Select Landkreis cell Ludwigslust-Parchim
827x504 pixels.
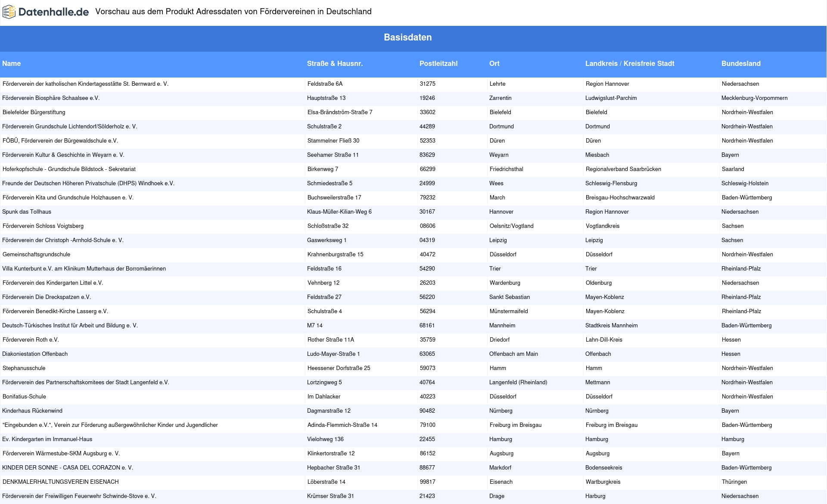[611, 98]
